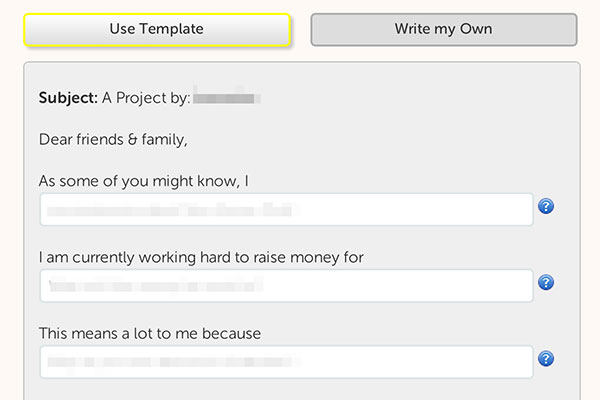Click the question mark icon beside the raise money field

pyautogui.click(x=546, y=282)
